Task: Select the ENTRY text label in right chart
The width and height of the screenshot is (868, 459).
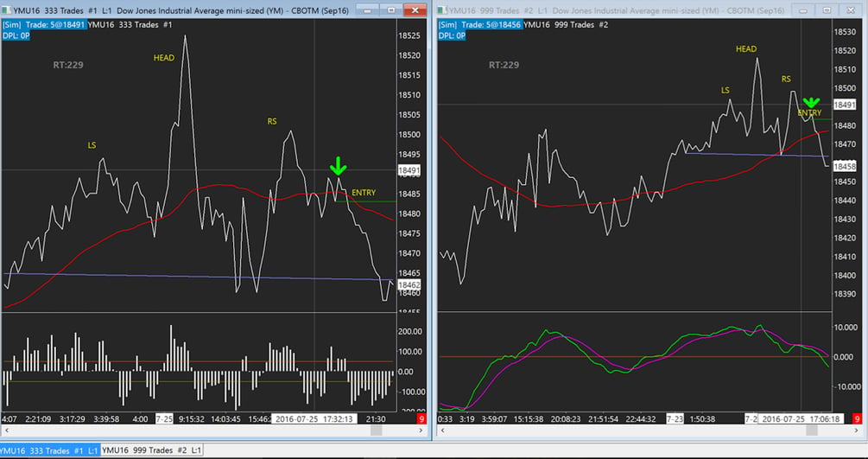Action: 809,113
